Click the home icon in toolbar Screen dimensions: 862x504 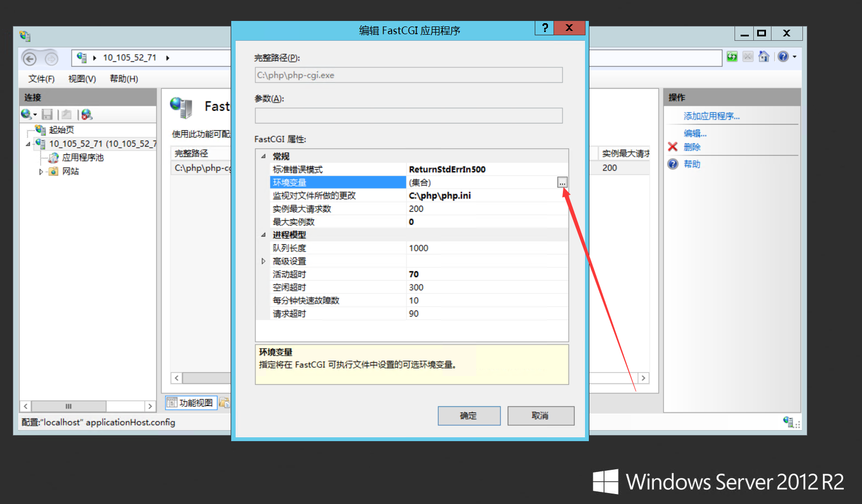point(764,57)
